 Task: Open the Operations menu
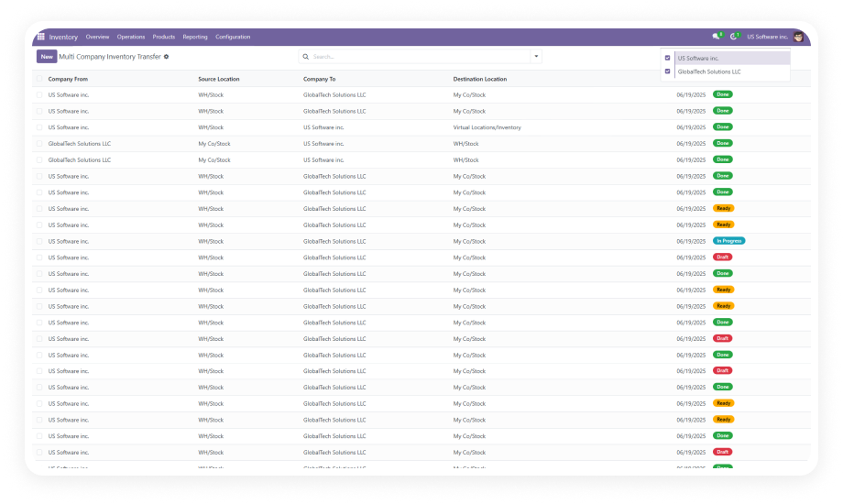tap(131, 38)
